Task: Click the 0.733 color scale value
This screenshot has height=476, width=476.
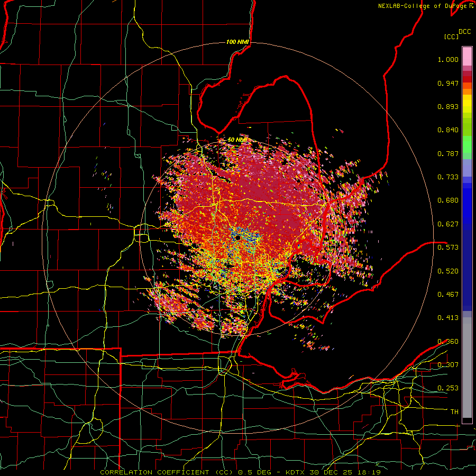Action: (448, 177)
